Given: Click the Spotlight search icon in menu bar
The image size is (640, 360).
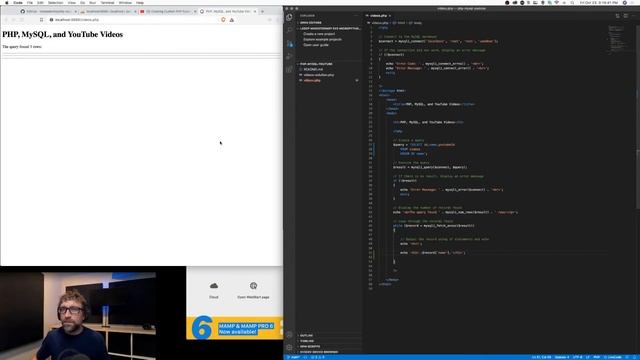Looking at the screenshot, I should [x=572, y=2].
